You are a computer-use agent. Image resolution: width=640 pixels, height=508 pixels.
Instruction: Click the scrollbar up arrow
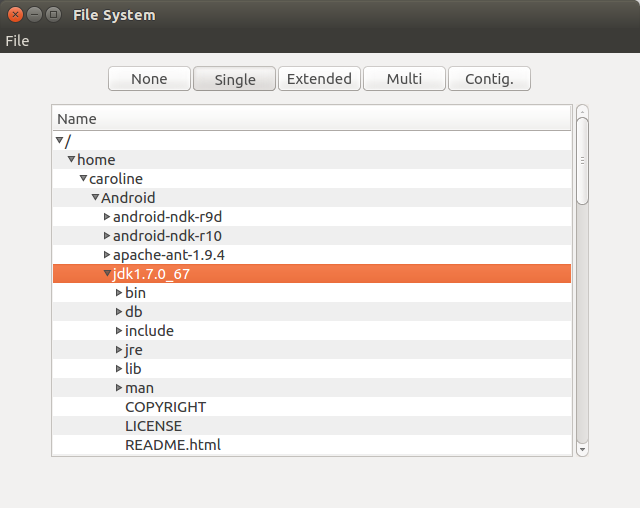(582, 111)
